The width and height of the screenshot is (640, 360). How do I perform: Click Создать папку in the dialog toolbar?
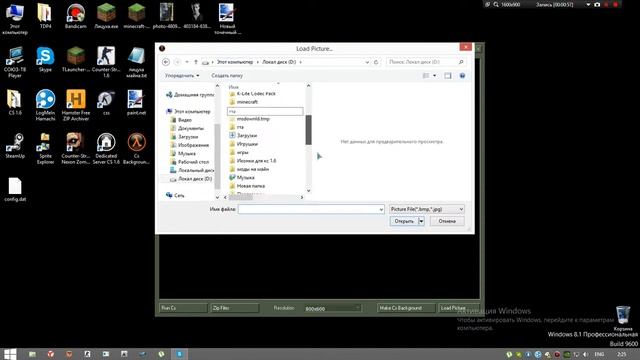point(227,76)
